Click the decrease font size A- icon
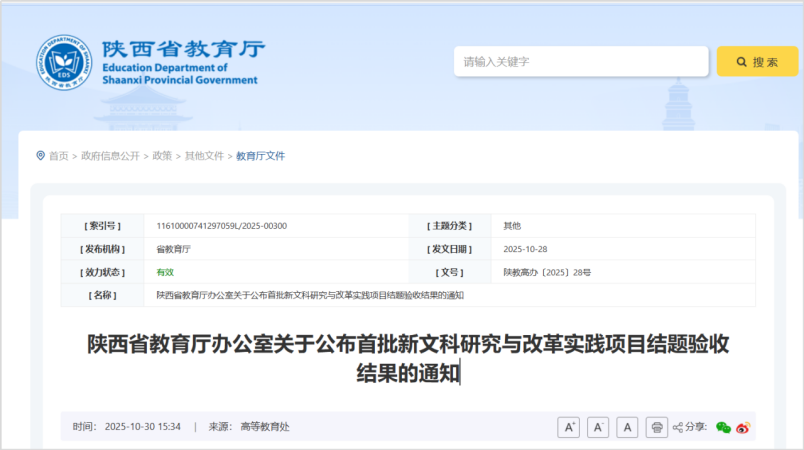Screen dimensions: 804x450 tap(598, 427)
